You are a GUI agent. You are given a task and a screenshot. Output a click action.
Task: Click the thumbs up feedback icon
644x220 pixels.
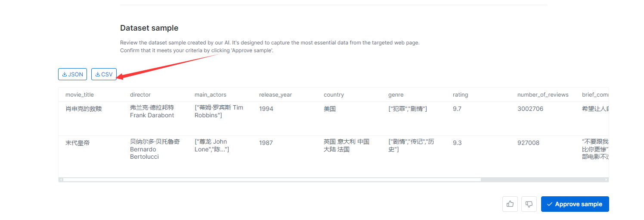tap(510, 204)
